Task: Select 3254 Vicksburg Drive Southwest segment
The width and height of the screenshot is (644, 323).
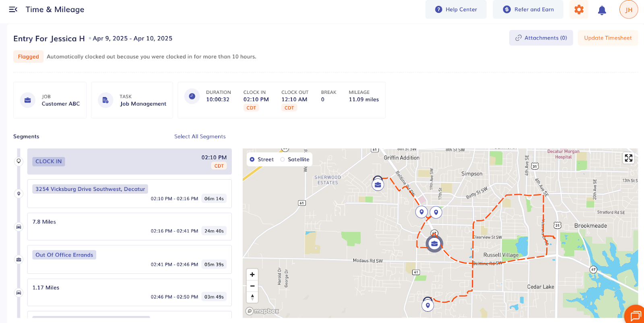Action: coord(130,194)
